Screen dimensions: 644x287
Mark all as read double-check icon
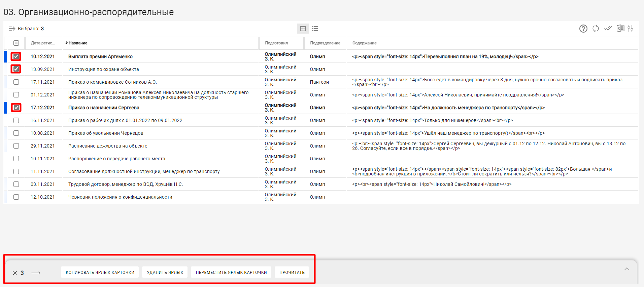tap(608, 29)
